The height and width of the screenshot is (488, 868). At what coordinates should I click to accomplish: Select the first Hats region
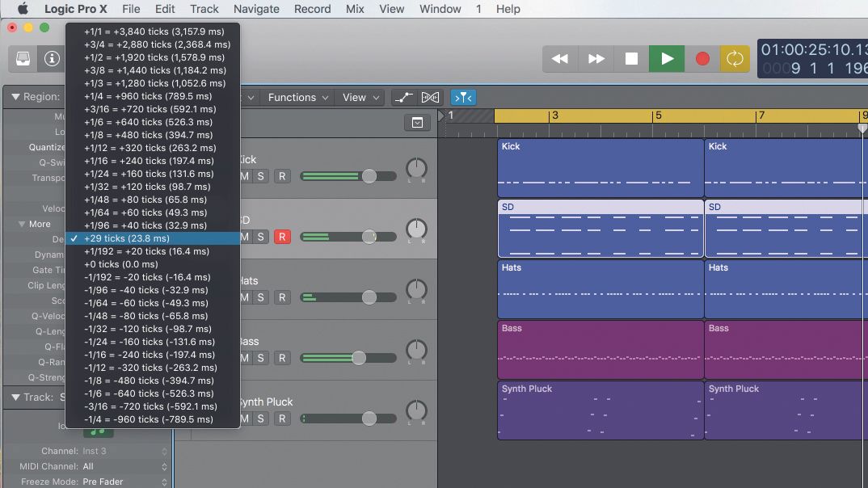[x=600, y=289]
